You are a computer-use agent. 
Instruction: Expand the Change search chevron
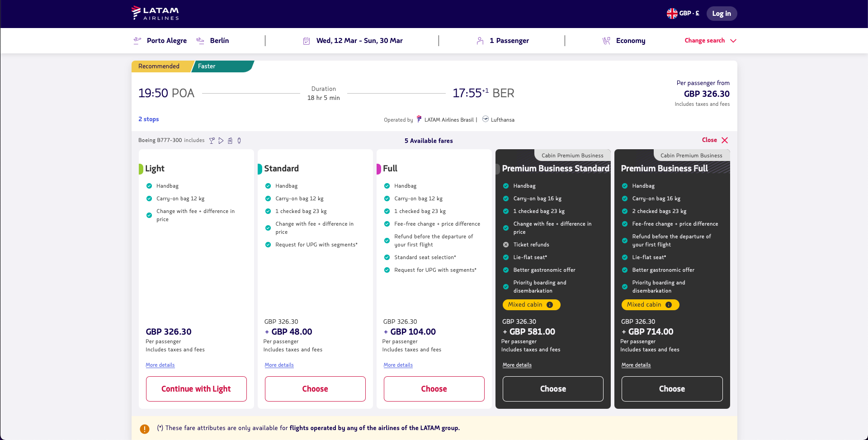(733, 41)
